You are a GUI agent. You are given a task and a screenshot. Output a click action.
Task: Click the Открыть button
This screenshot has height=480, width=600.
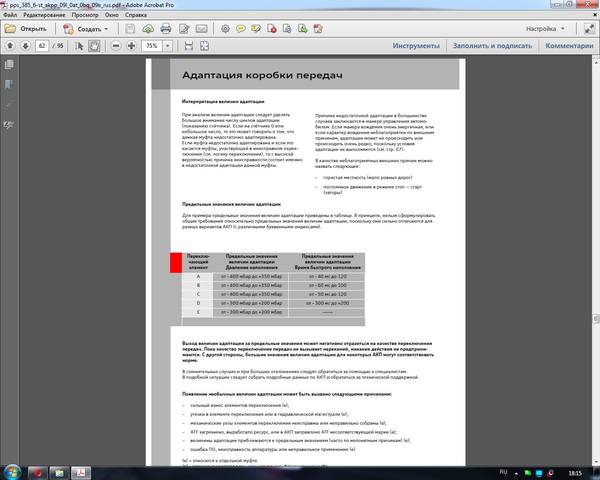click(x=26, y=29)
